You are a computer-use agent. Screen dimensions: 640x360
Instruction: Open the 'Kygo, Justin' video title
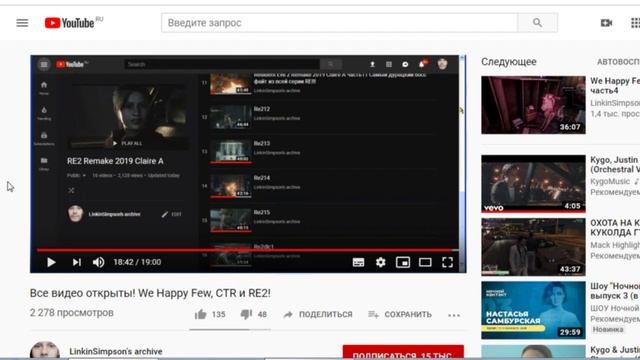(615, 164)
